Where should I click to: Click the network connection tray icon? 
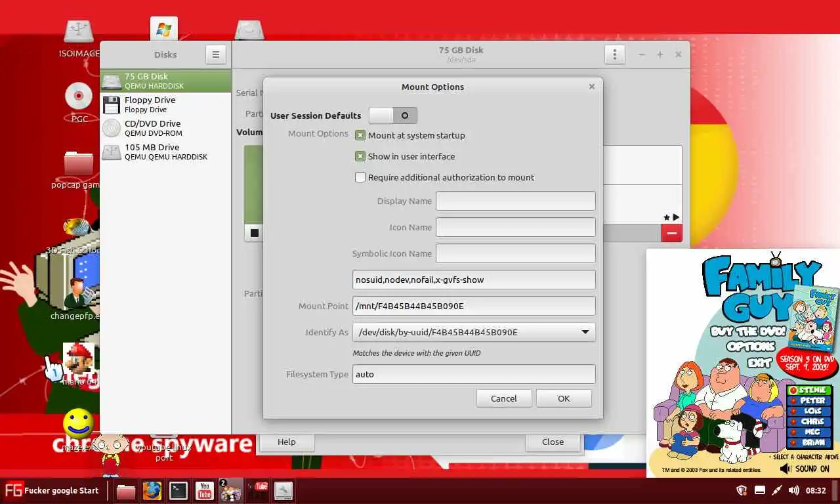[x=777, y=490]
